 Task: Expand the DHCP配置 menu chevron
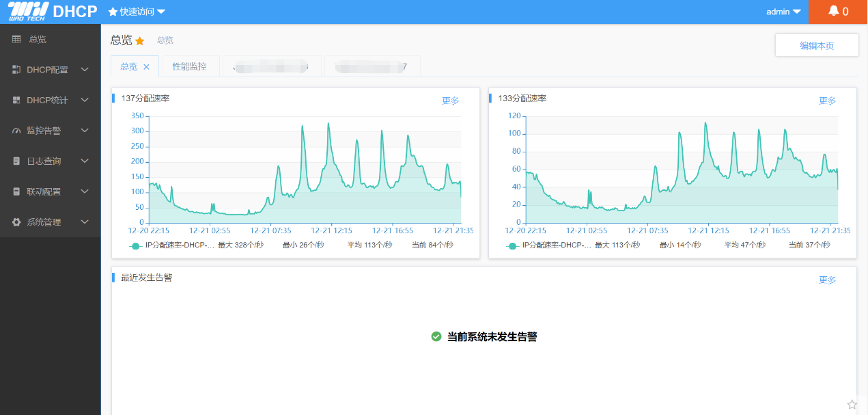[x=85, y=70]
